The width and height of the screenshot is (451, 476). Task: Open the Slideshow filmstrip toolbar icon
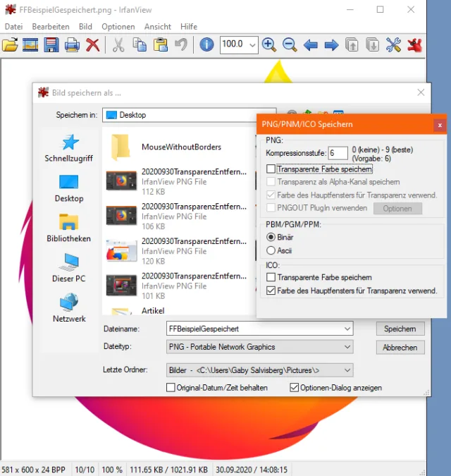click(x=30, y=45)
